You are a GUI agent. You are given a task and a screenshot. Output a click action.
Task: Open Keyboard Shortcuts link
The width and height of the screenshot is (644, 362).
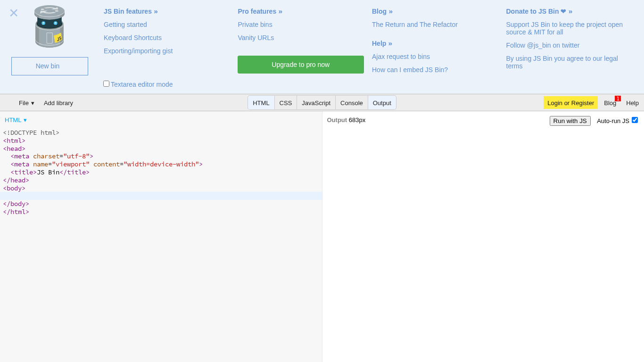click(132, 38)
